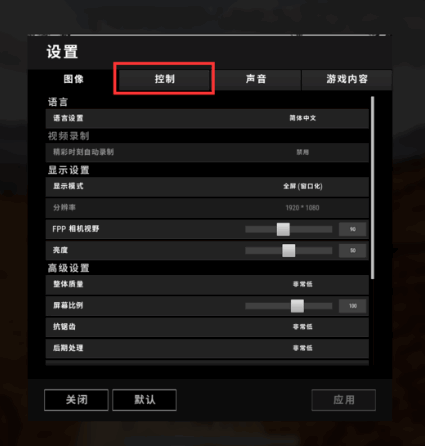Open the 整体质量 setting selector
425x446 pixels.
pyautogui.click(x=302, y=284)
